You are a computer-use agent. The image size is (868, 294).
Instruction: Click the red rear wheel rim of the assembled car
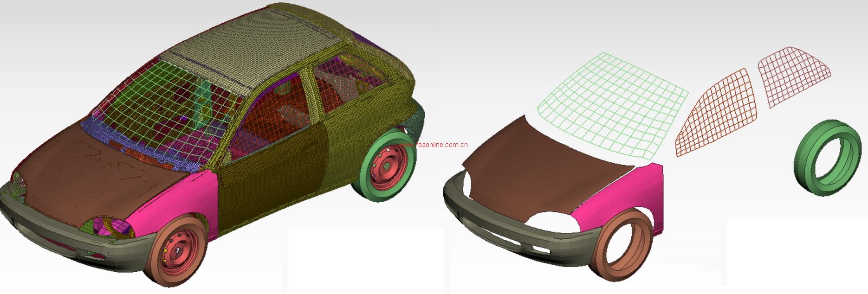(384, 166)
